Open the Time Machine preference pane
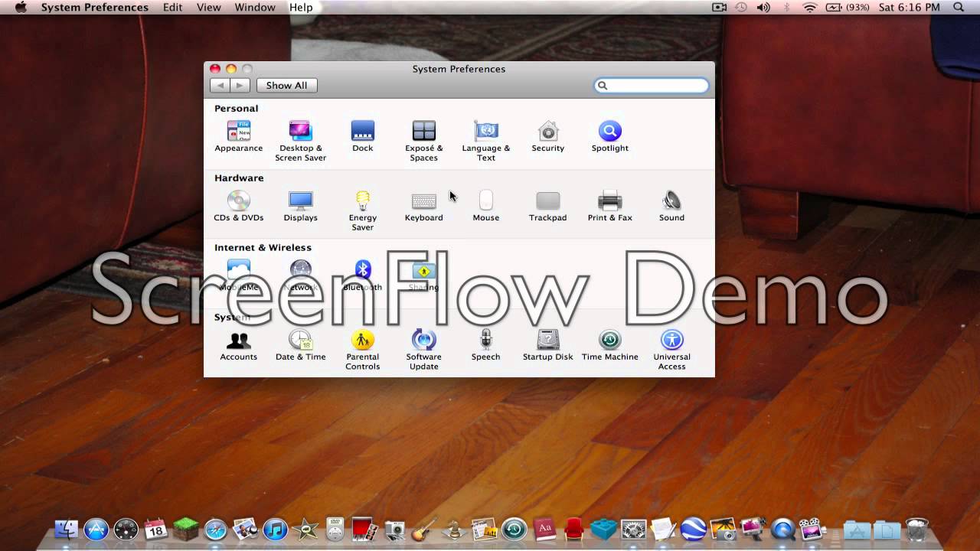Viewport: 980px width, 551px height. [x=610, y=346]
